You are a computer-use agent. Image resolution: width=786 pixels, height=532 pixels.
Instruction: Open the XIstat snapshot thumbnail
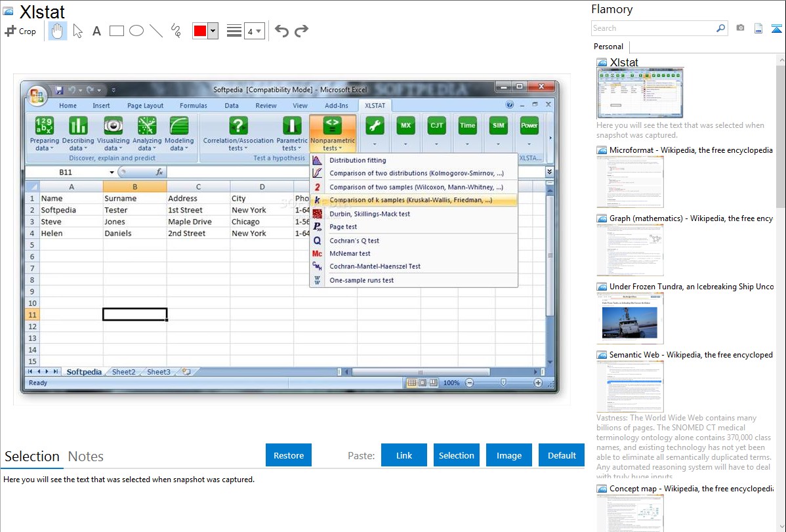(x=640, y=92)
